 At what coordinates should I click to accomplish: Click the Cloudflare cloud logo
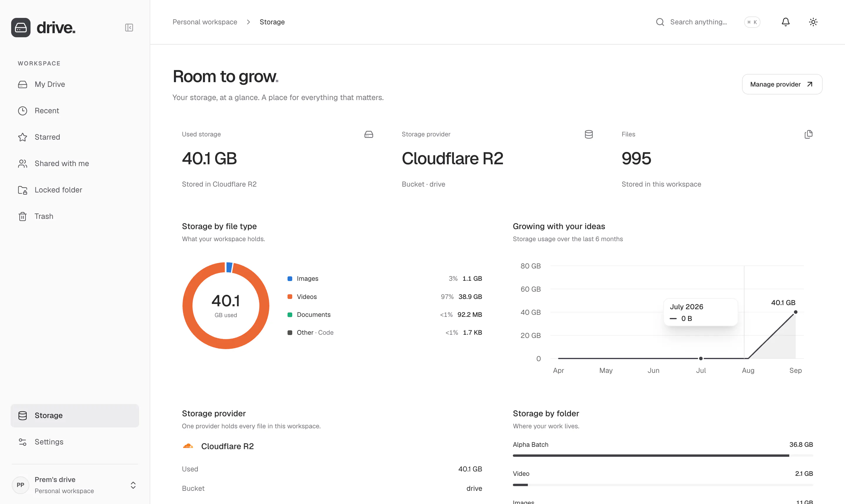(188, 446)
